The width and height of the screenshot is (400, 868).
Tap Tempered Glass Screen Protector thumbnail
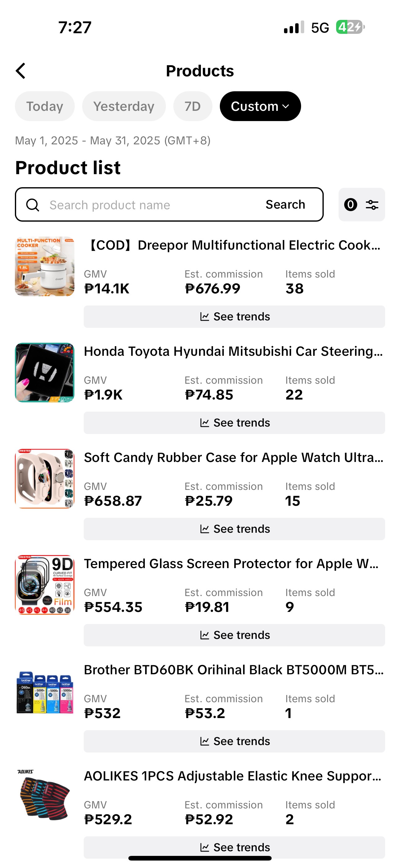[x=45, y=585]
